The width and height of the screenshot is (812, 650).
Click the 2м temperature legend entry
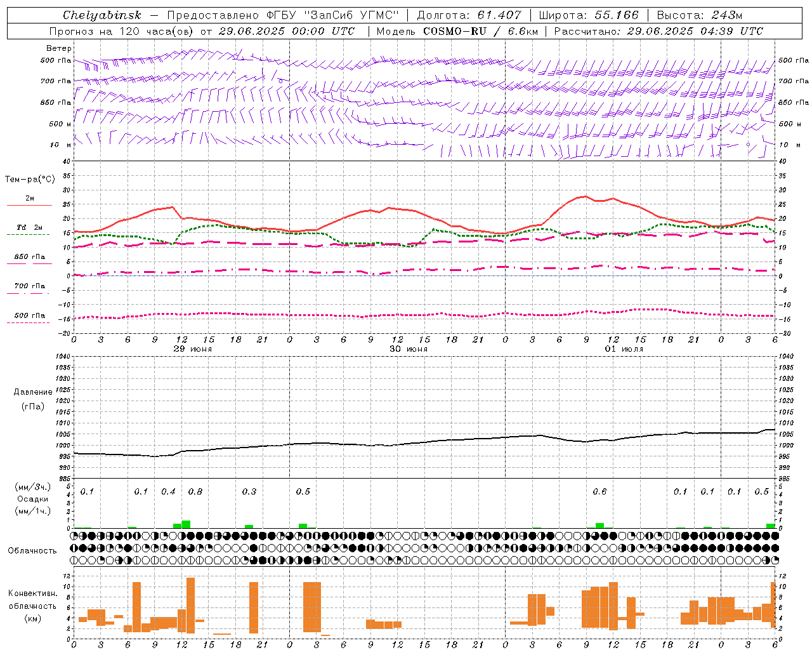[x=30, y=199]
